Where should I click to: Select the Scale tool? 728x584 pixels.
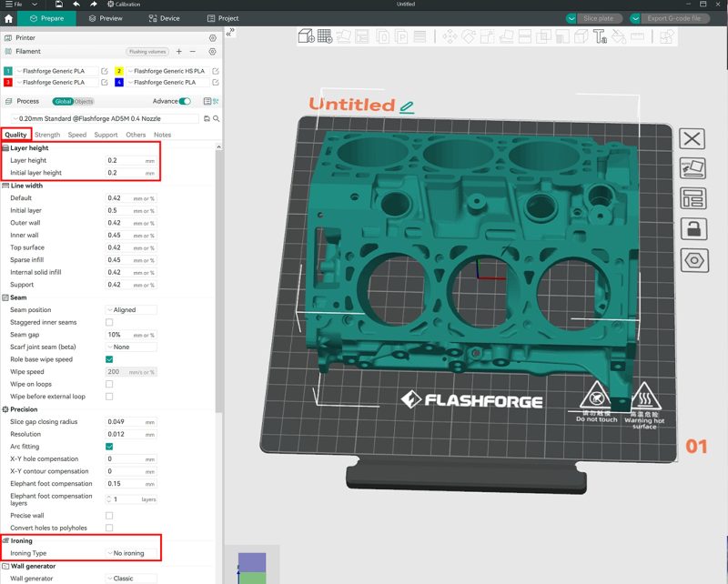487,36
